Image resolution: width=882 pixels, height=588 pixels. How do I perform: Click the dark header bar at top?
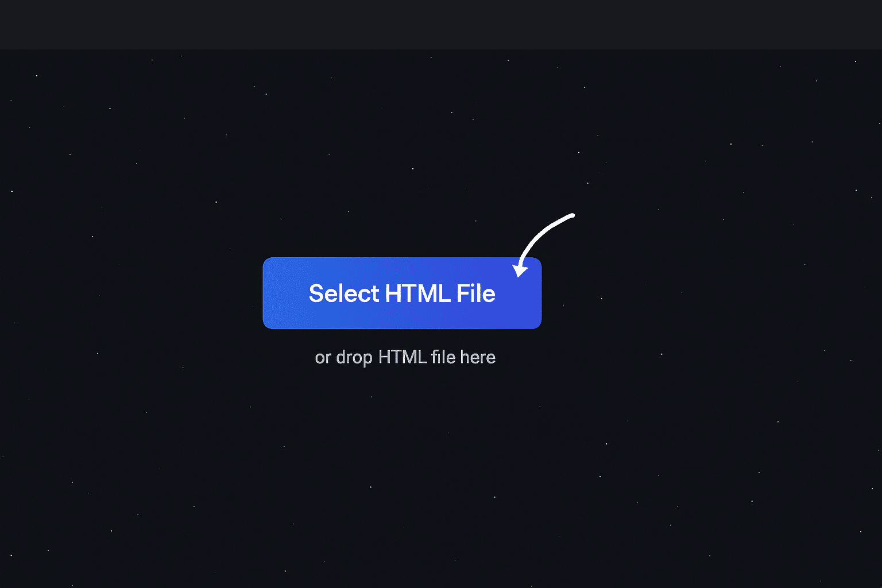pos(441,25)
